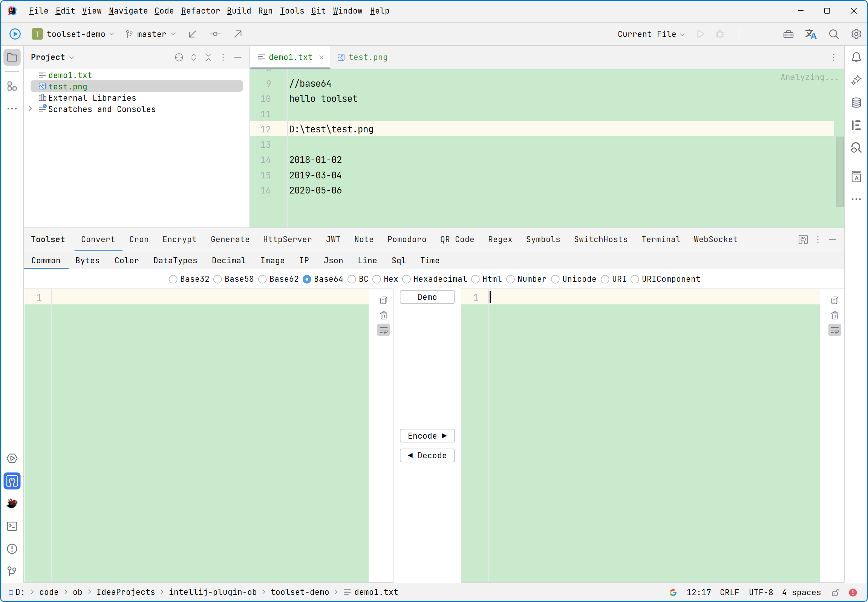Select the Base32 radio button
The width and height of the screenshot is (868, 602).
point(173,279)
